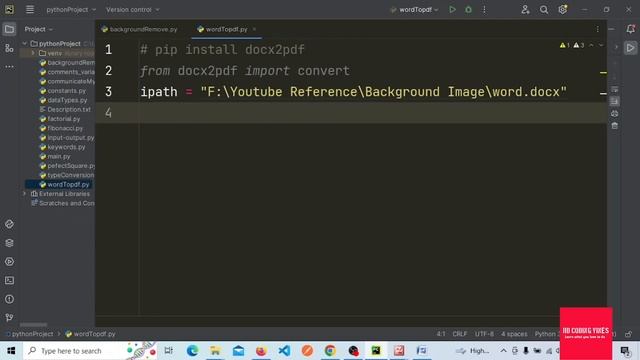This screenshot has width=640, height=360.
Task: Open the Project tool window folder icon
Action: click(x=9, y=29)
